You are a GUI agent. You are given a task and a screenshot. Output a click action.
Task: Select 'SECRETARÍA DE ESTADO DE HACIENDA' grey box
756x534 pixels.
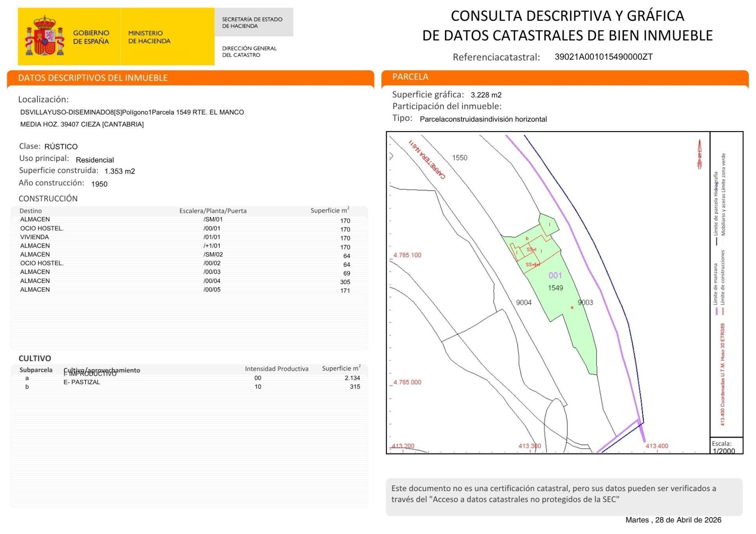coord(254,22)
